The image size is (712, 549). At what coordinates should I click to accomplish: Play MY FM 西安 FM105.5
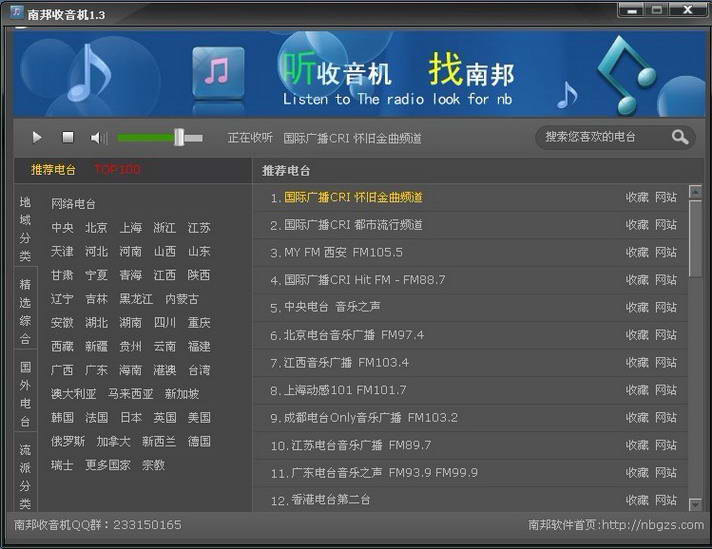click(x=343, y=252)
